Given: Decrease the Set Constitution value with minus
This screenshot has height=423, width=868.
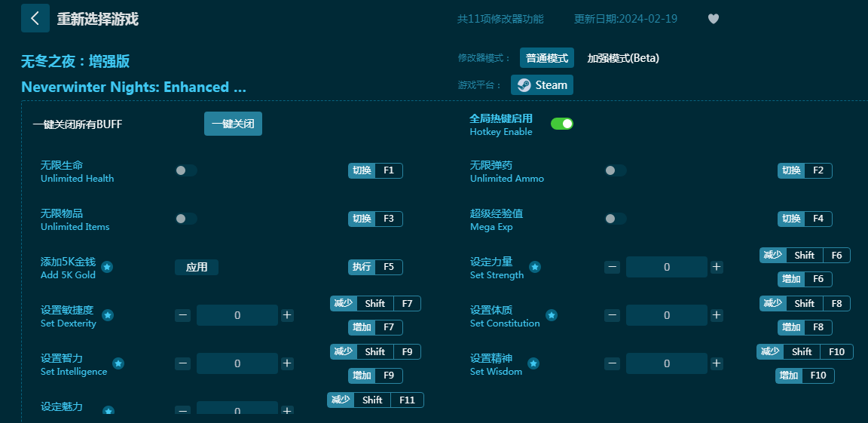Looking at the screenshot, I should coord(612,315).
